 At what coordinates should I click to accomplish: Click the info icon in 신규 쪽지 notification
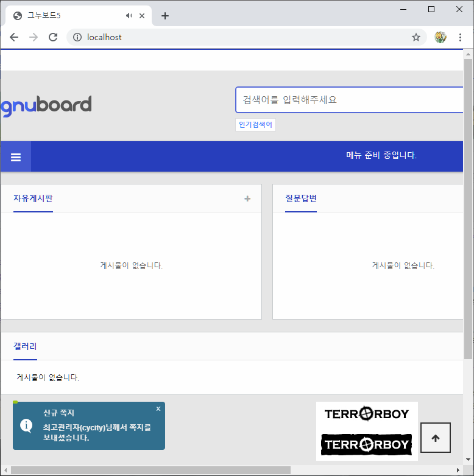point(26,425)
